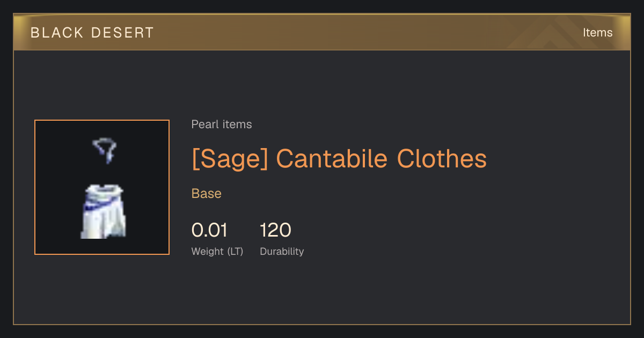Click the word DESERT in header
644x338 pixels.
[x=123, y=33]
